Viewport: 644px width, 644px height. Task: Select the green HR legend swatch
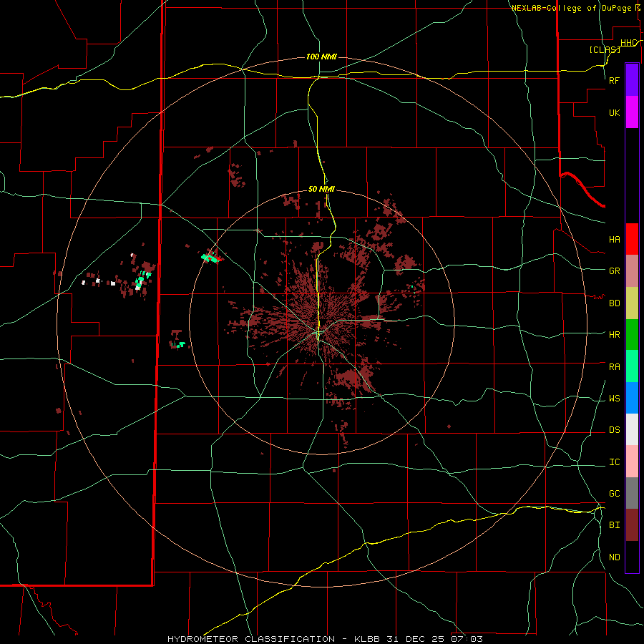tap(632, 335)
